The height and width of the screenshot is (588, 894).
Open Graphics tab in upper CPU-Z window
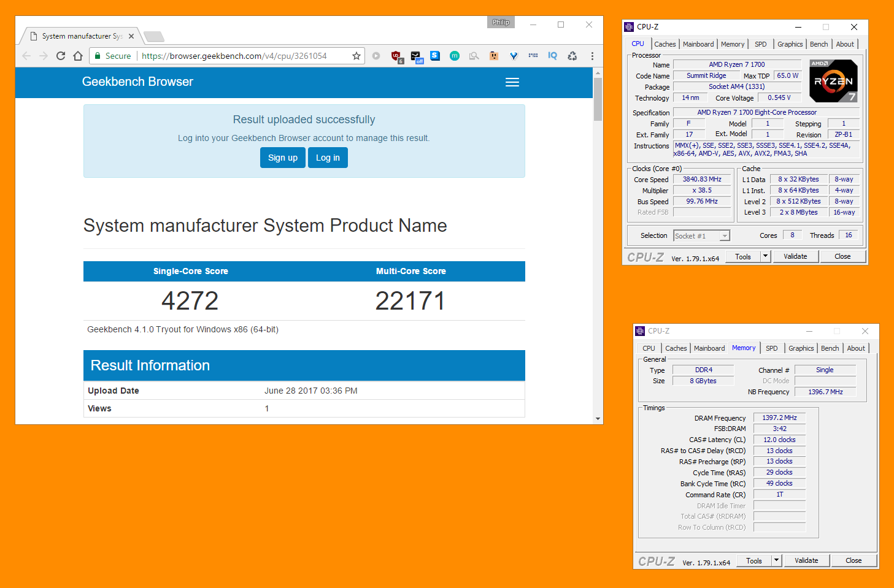(790, 44)
